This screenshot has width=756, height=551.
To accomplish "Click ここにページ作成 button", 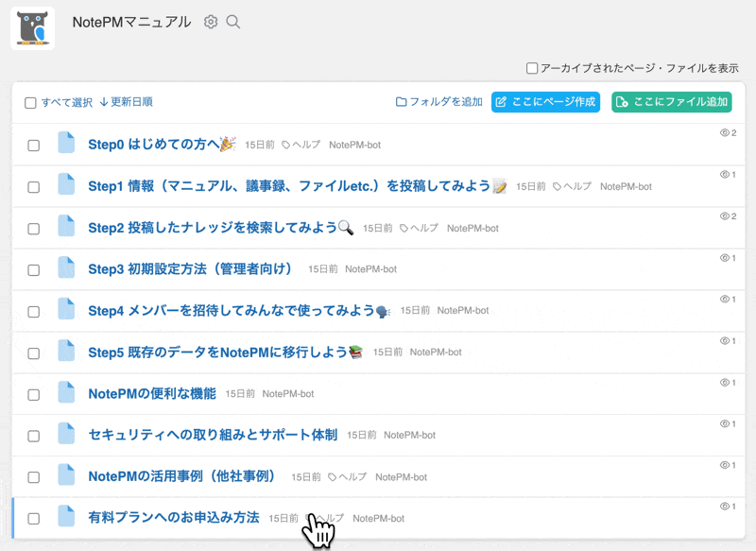I will pos(546,102).
